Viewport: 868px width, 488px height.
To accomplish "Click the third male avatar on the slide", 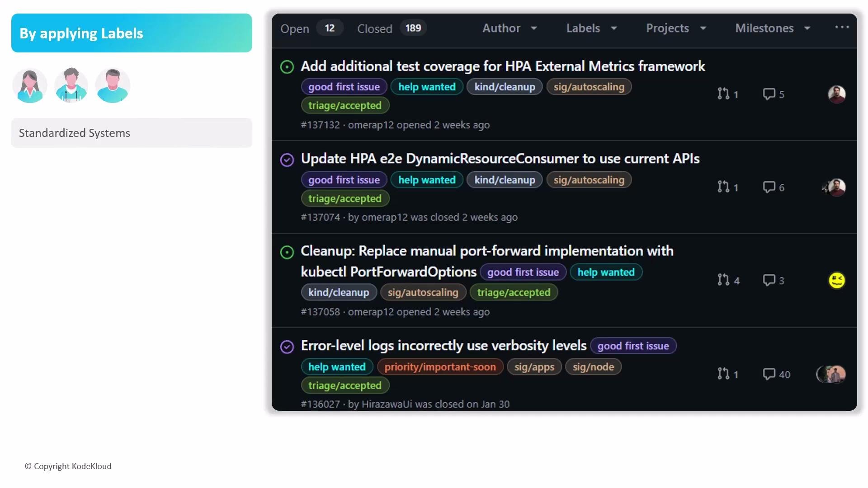I will 113,85.
